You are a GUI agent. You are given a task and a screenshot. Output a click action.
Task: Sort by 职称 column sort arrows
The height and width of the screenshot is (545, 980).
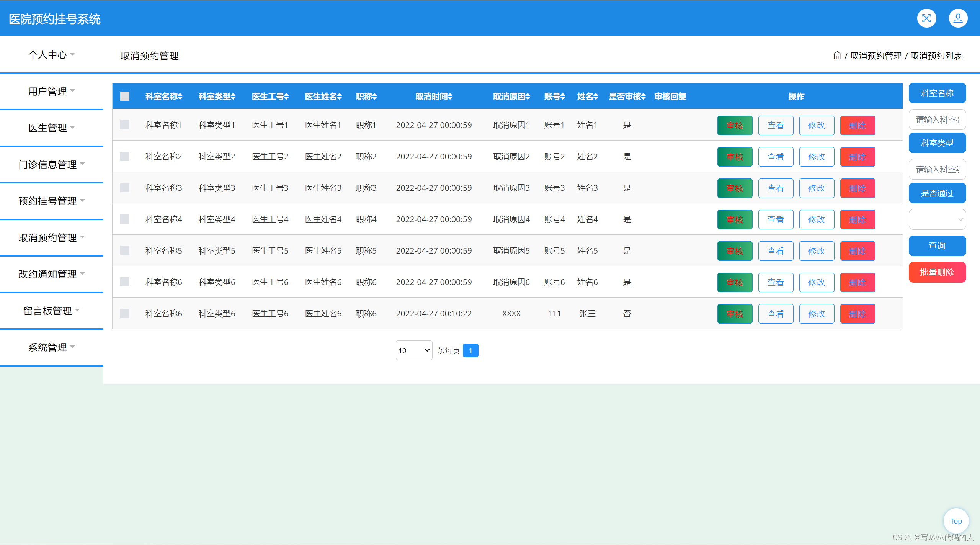tap(374, 97)
